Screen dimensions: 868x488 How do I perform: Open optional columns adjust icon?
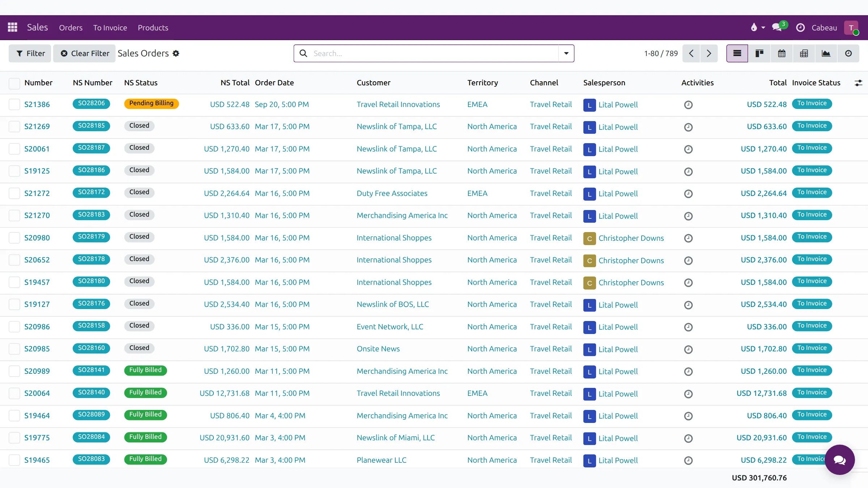(x=858, y=83)
